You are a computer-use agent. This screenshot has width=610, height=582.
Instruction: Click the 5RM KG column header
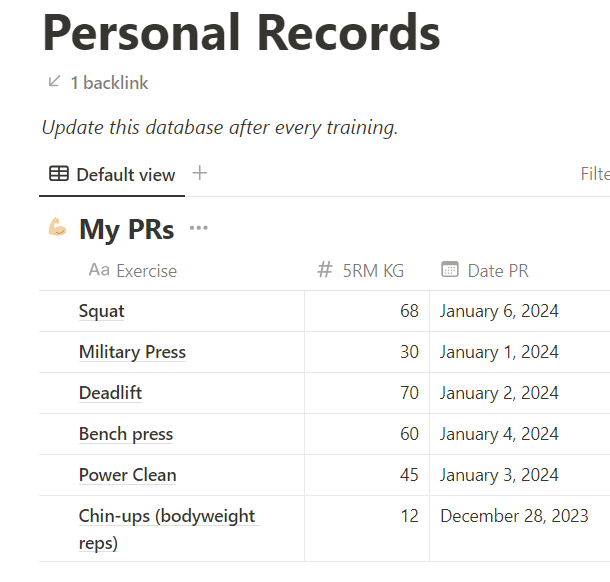[373, 270]
